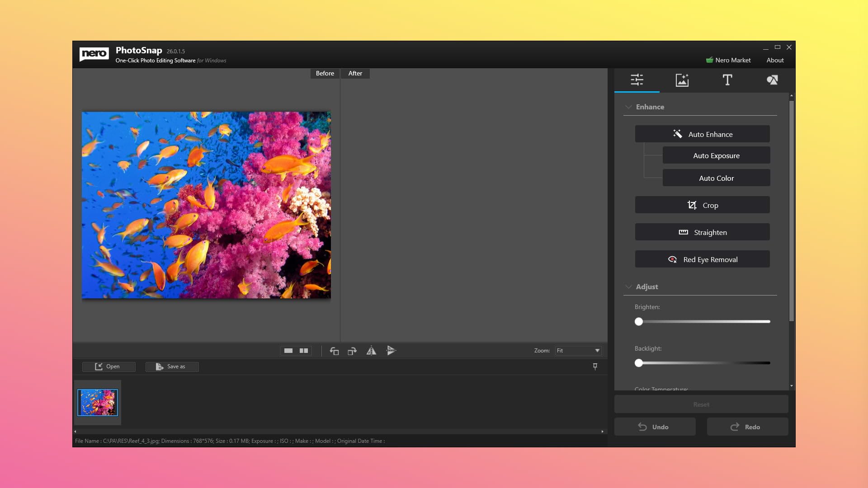The height and width of the screenshot is (488, 868).
Task: Click the Crop icon
Action: point(692,205)
